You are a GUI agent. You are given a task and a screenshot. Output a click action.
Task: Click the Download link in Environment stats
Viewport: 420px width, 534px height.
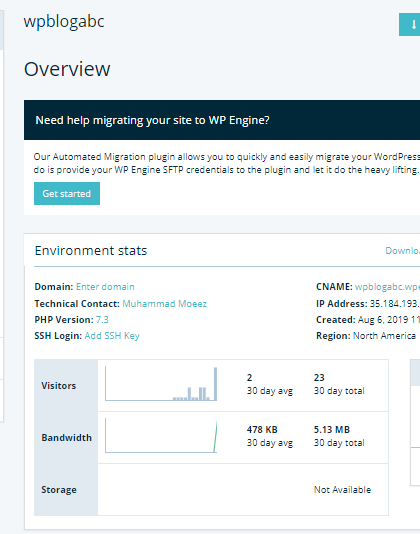pos(403,251)
